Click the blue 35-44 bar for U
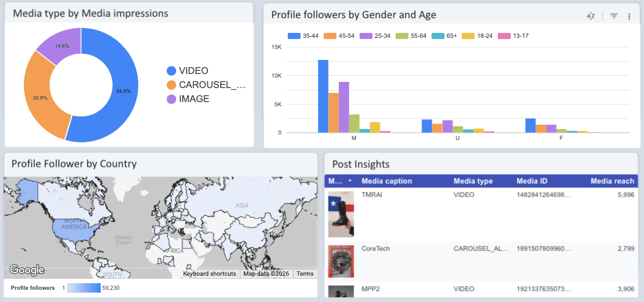644x302 pixels. pyautogui.click(x=427, y=126)
